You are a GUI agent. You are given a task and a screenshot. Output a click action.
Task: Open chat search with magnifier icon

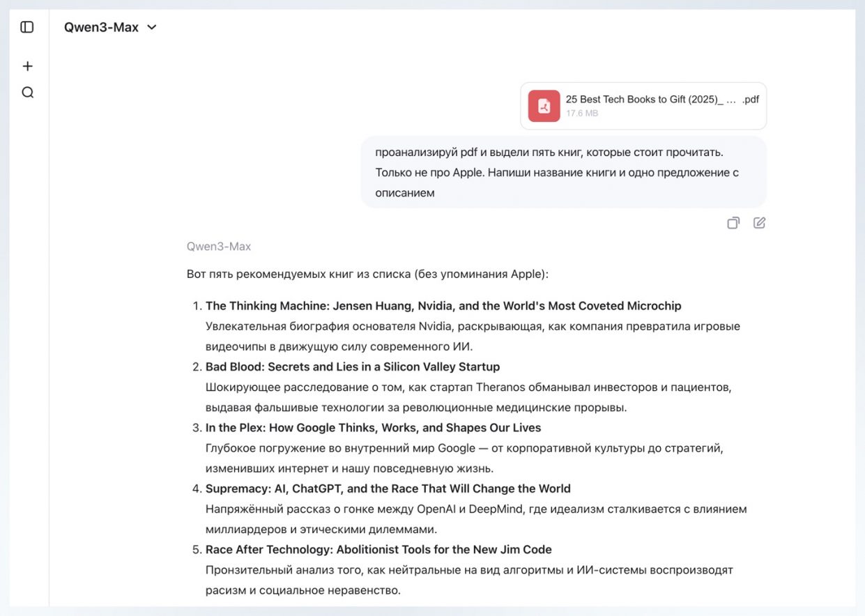27,93
